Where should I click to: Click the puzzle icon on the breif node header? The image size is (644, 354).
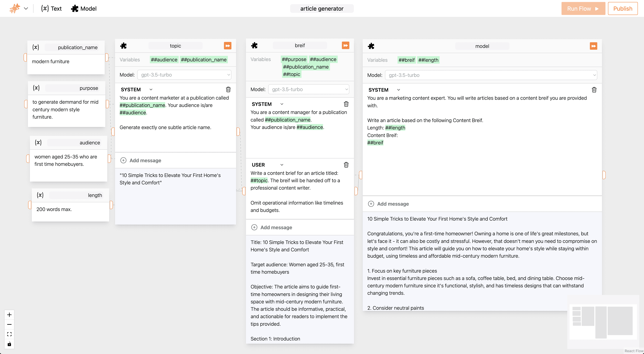click(x=254, y=45)
